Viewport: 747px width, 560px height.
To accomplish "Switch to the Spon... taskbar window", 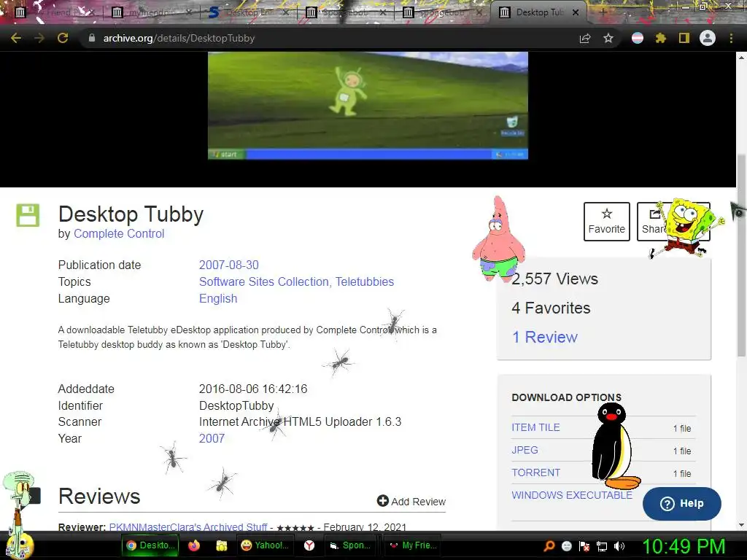I will tap(352, 545).
